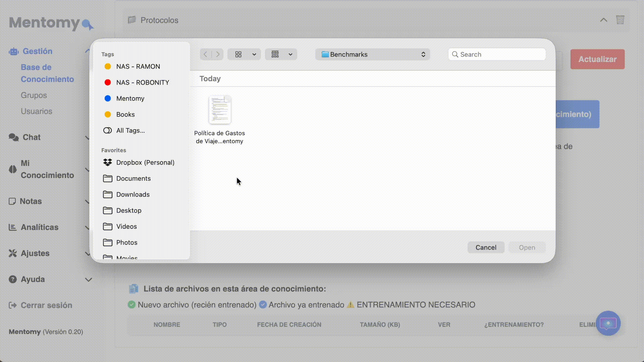Click the Dropbox (Personal) favorite
Screen dimensions: 644x362
(145, 163)
